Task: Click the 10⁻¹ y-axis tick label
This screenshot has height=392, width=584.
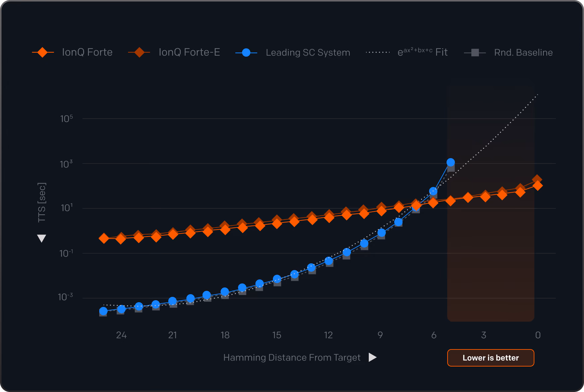Action: click(66, 253)
